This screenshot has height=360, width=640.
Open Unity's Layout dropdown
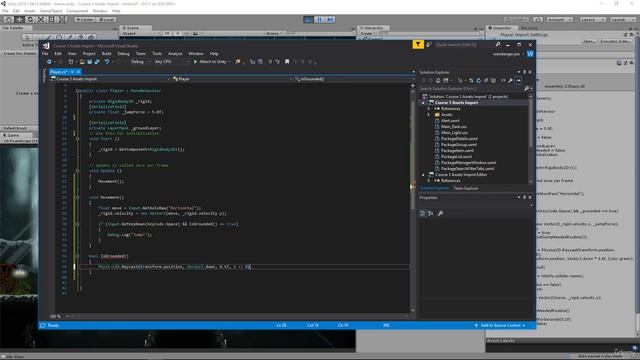(622, 19)
